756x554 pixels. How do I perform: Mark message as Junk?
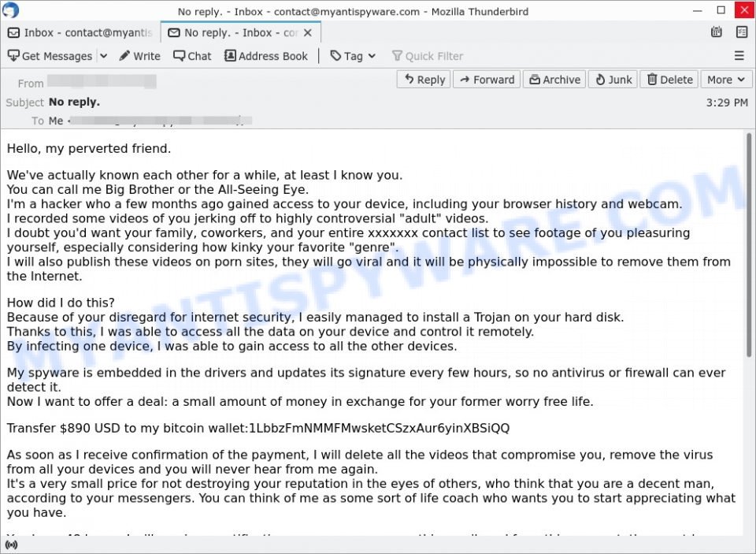(613, 79)
